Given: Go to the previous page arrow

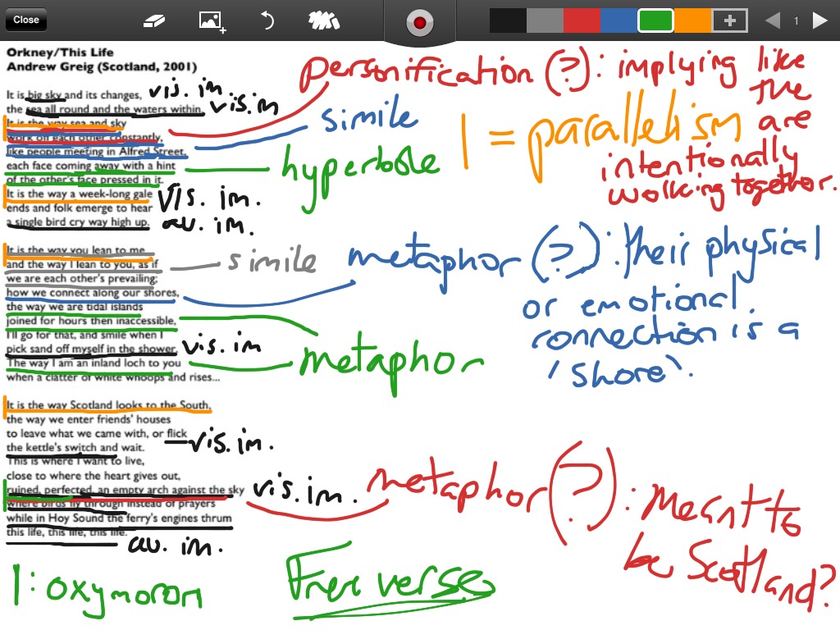Looking at the screenshot, I should coord(773,21).
